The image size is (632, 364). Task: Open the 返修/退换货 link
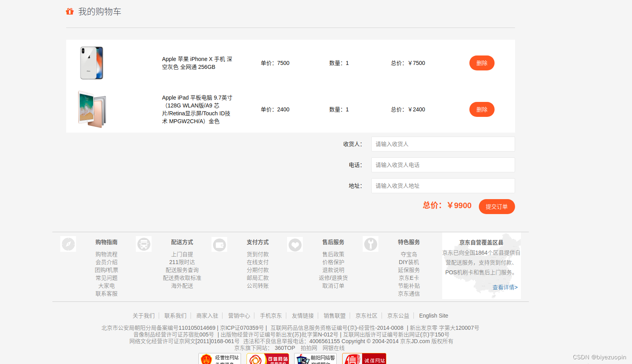(x=334, y=278)
